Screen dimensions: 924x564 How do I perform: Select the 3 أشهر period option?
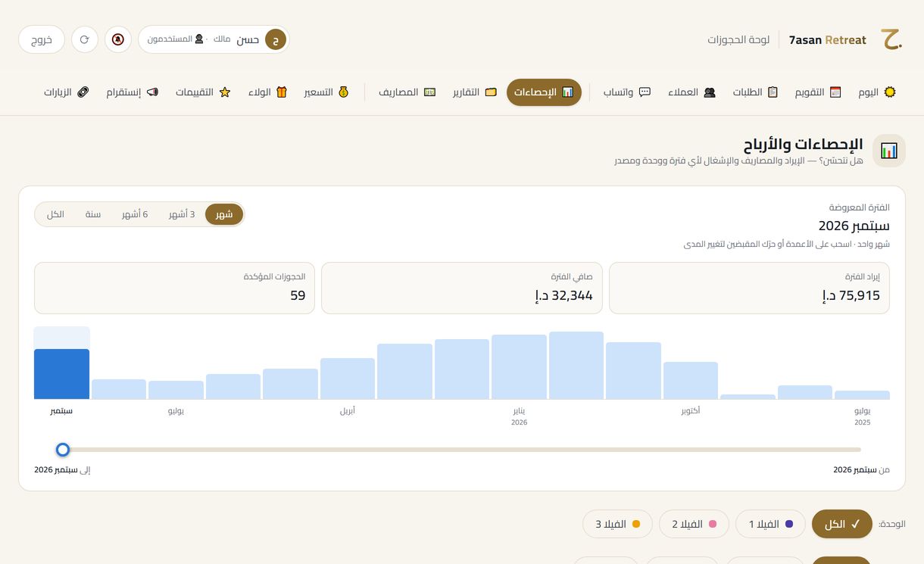coord(182,214)
